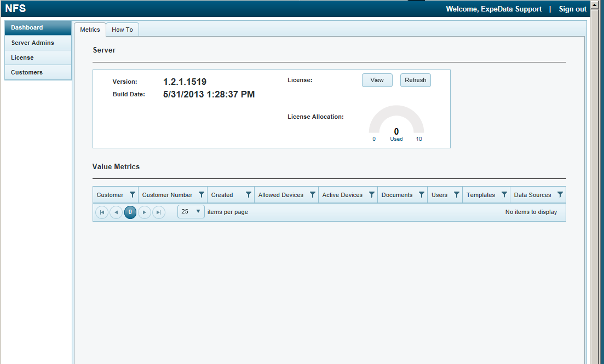Sort by Created column header
Image resolution: width=604 pixels, height=364 pixels.
(x=222, y=195)
